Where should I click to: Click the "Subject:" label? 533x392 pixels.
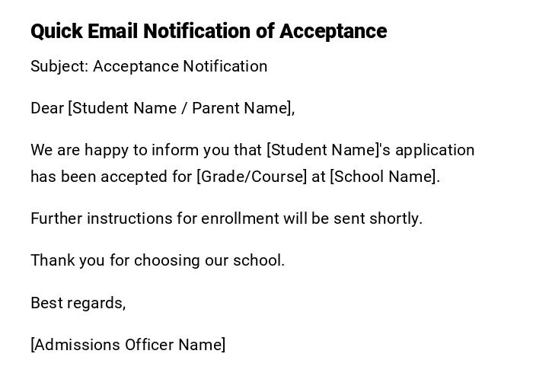[x=59, y=66]
